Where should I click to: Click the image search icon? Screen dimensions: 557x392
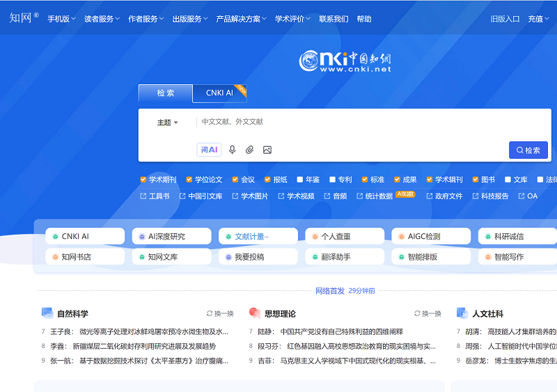pyautogui.click(x=267, y=150)
